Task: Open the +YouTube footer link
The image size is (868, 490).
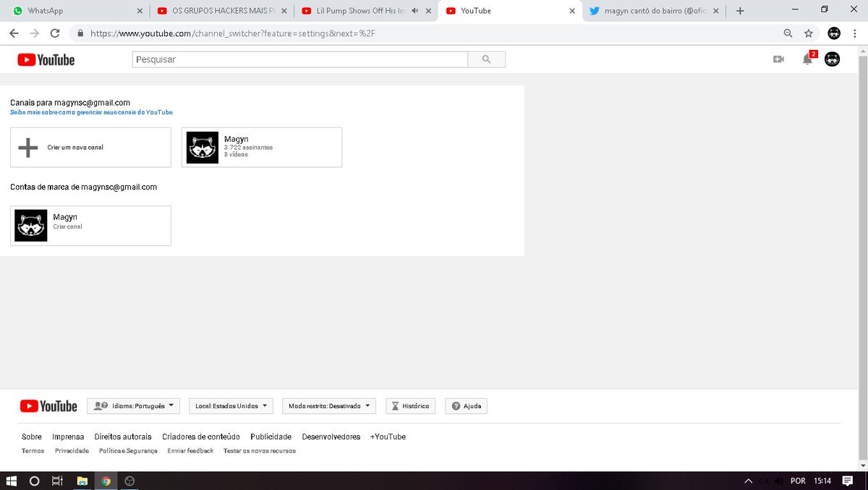Action: tap(388, 436)
